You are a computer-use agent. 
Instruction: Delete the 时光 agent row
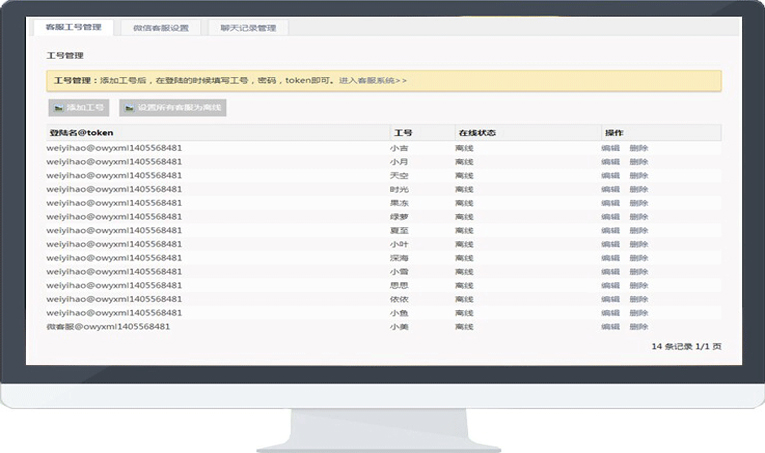click(639, 189)
